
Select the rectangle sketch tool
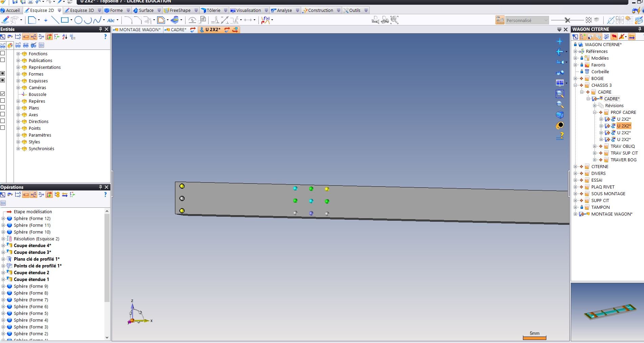[64, 20]
